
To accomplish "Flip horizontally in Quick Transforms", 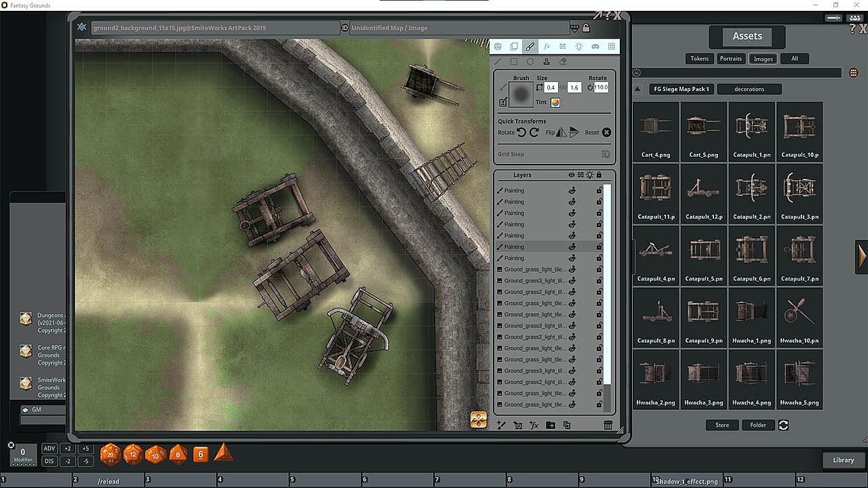I will point(561,132).
